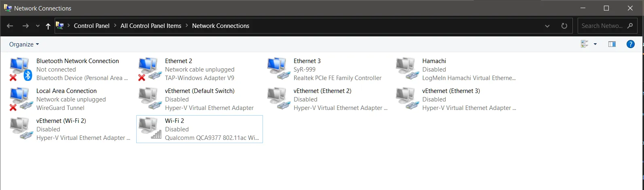
Task: Select the Hamachi network adapter icon
Action: [406, 69]
